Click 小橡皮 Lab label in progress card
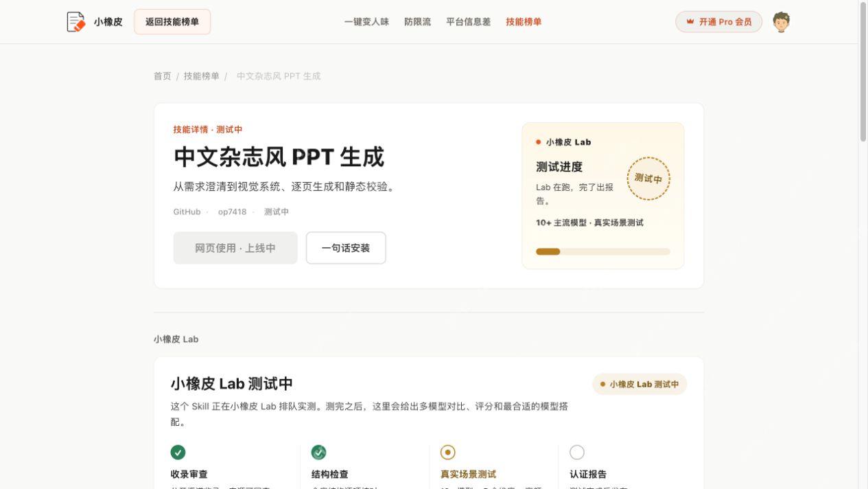The width and height of the screenshot is (868, 489). pyautogui.click(x=568, y=142)
